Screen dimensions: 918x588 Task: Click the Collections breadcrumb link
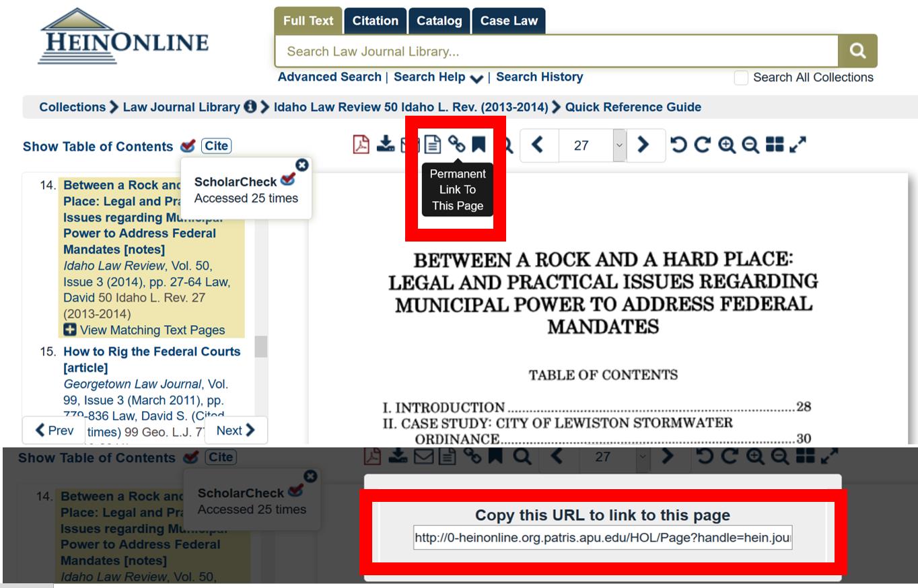tap(73, 107)
